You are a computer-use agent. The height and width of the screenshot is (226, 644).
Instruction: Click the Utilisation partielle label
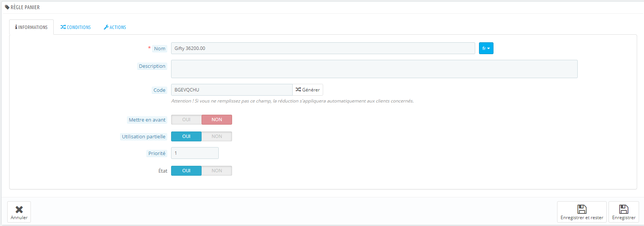tap(144, 136)
